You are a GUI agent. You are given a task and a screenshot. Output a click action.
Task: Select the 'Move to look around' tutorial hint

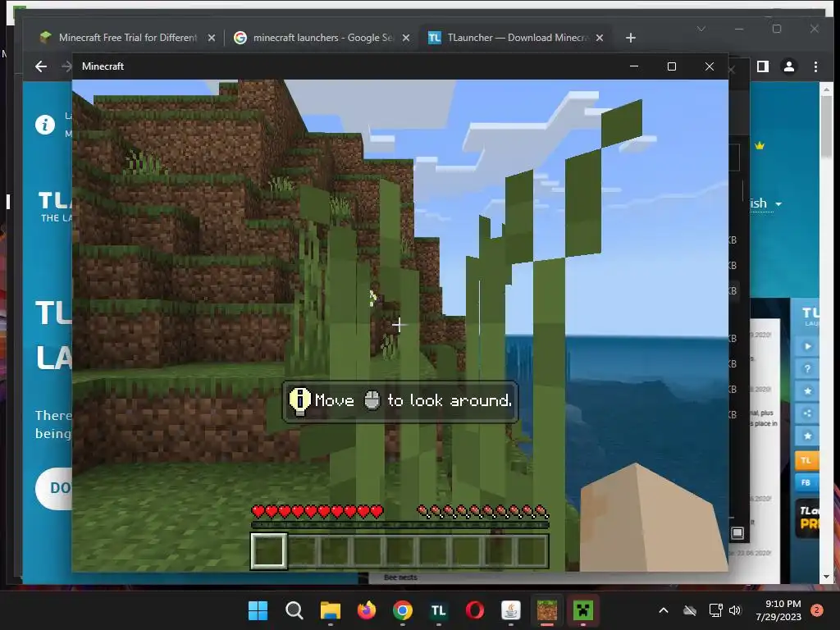coord(399,401)
